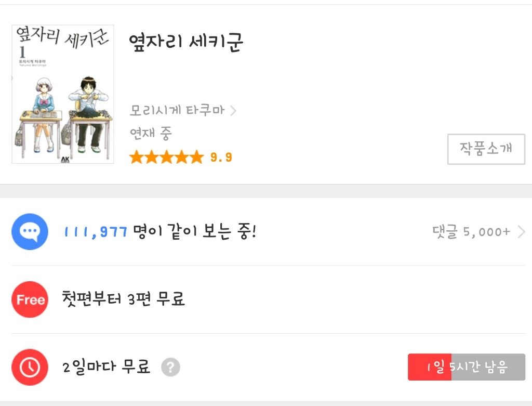Select the 2일마다 무료 row
532x406 pixels.
coord(107,367)
